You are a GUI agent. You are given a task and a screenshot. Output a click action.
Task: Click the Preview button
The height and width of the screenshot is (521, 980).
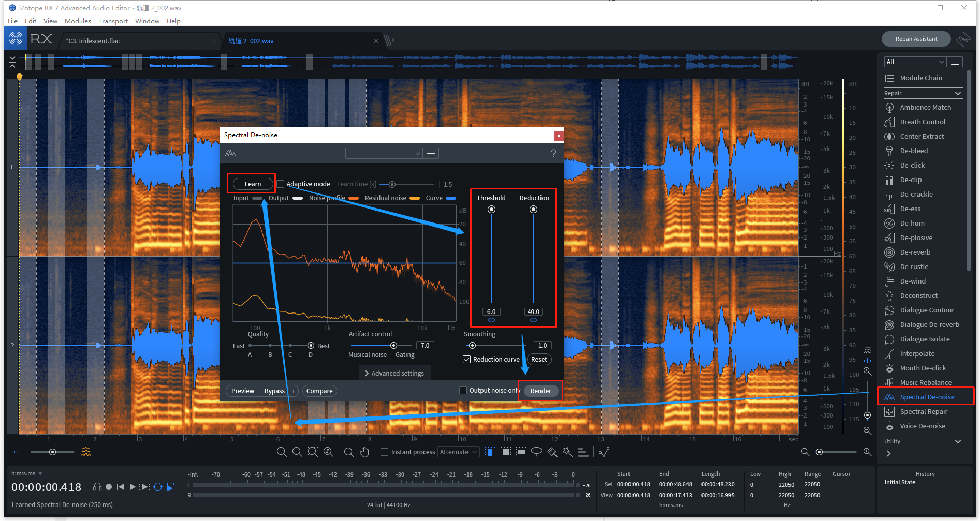click(242, 391)
